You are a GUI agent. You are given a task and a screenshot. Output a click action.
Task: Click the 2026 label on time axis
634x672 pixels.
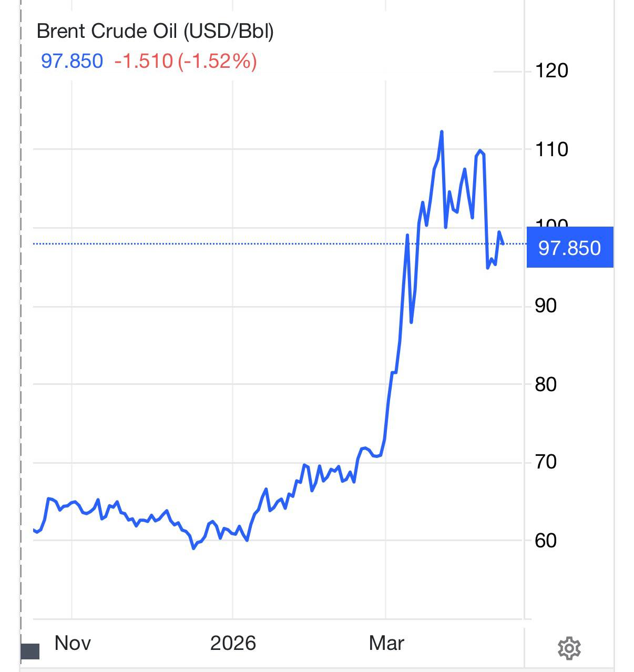point(233,643)
